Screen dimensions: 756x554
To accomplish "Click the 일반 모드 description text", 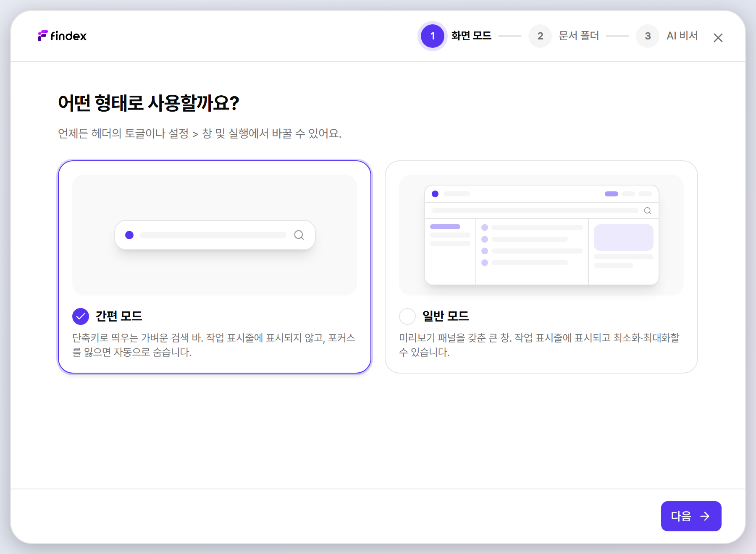I will tap(539, 345).
